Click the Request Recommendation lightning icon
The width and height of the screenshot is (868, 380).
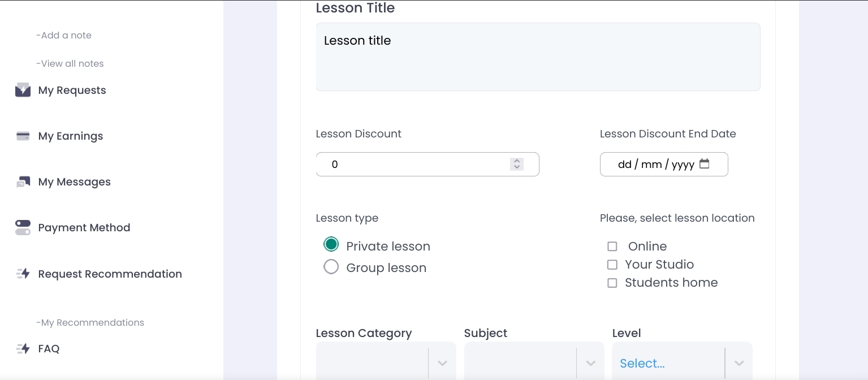click(x=23, y=274)
